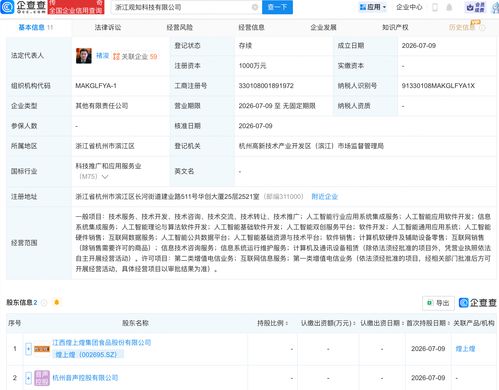Switch to the 历史信息 tab

pos(462,27)
